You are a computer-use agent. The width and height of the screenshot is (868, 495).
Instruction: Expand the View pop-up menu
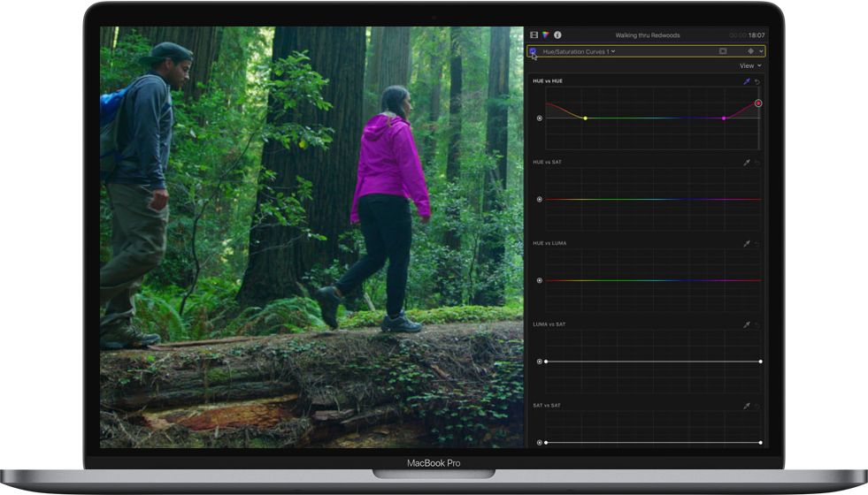pyautogui.click(x=749, y=65)
